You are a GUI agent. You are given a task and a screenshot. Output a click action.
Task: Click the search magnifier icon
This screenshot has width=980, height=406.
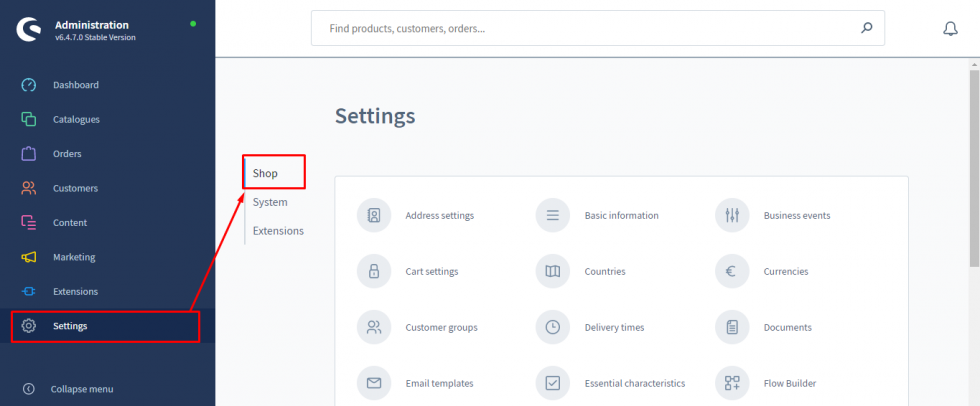pyautogui.click(x=866, y=29)
